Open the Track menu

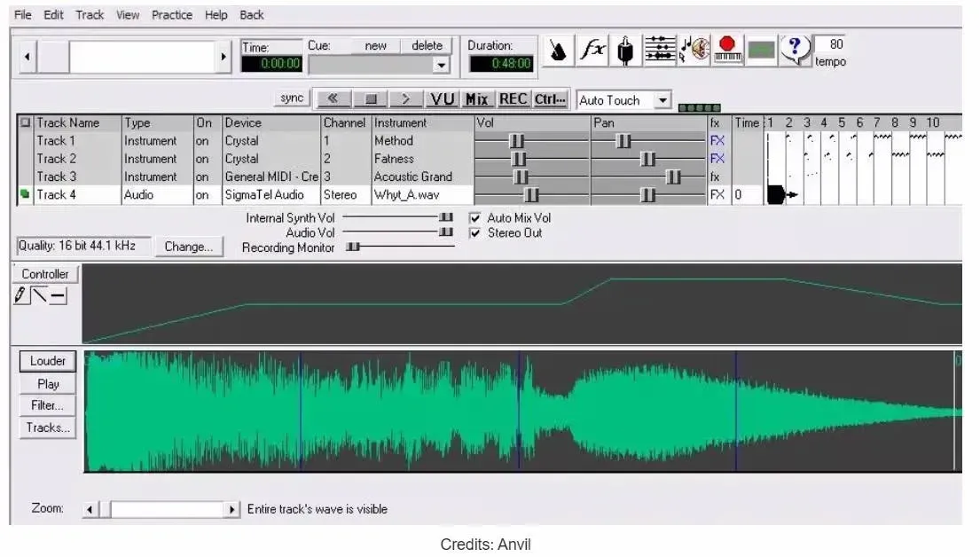[x=90, y=14]
